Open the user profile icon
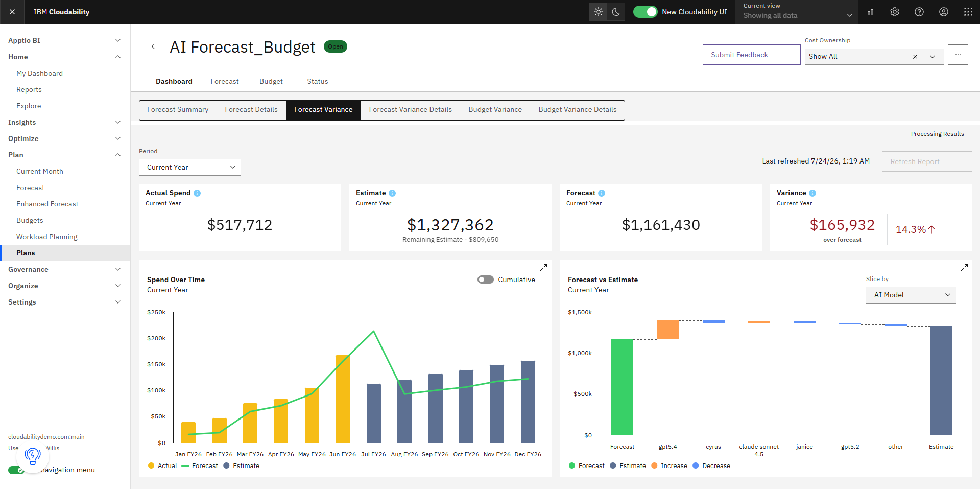 click(944, 12)
